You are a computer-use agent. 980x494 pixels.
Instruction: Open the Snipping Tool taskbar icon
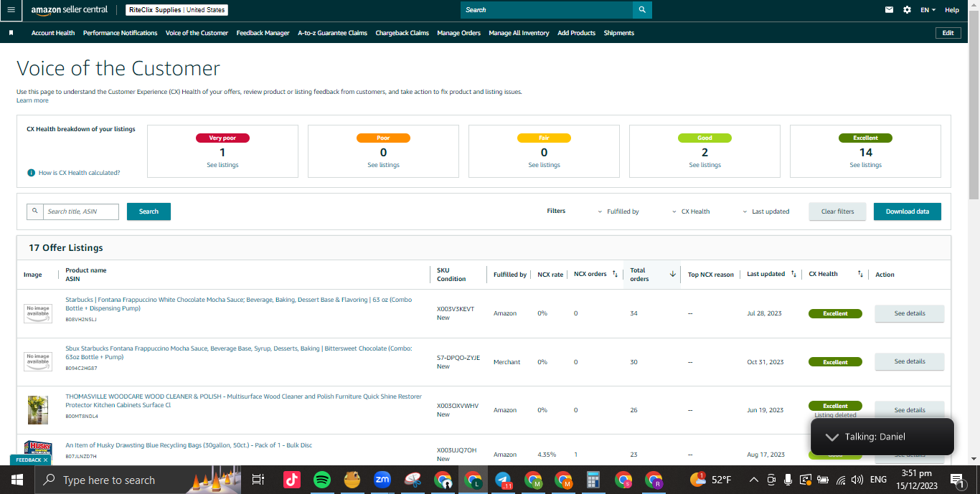click(413, 480)
